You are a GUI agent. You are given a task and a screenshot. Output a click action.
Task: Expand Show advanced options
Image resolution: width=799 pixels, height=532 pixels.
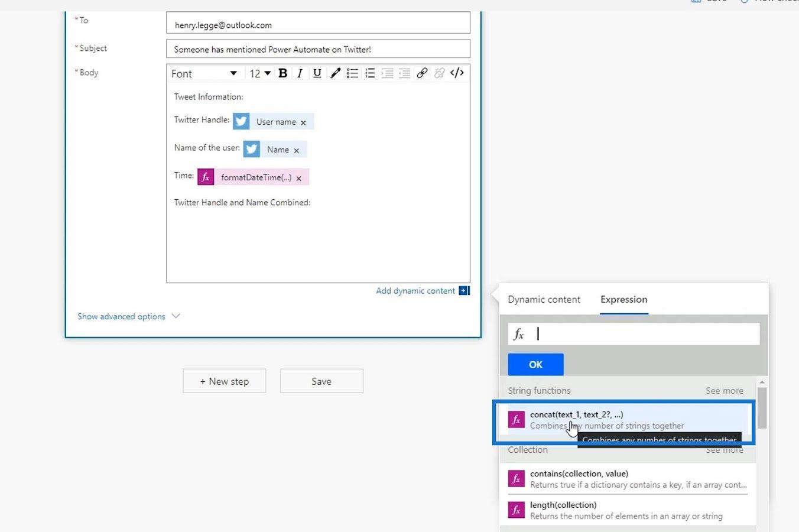pyautogui.click(x=128, y=316)
